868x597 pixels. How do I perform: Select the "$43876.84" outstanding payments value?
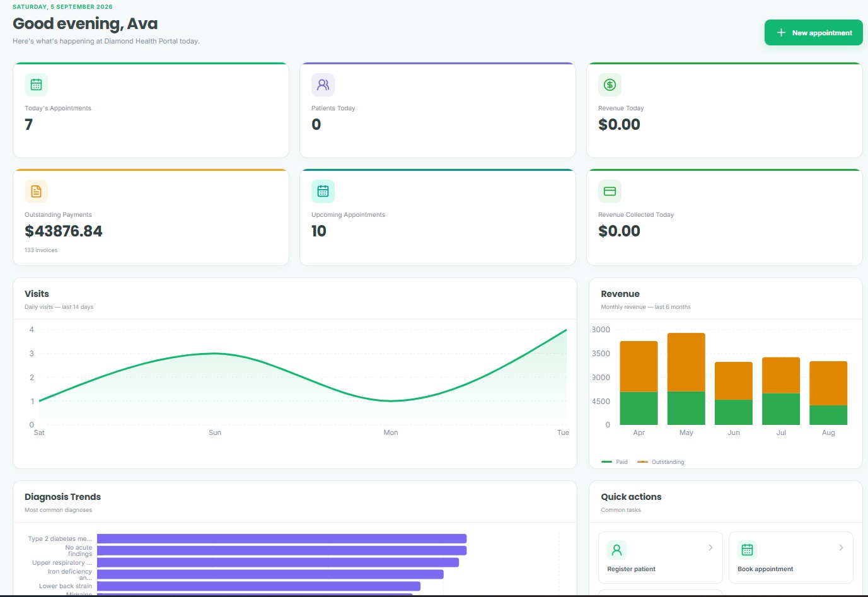pyautogui.click(x=64, y=231)
